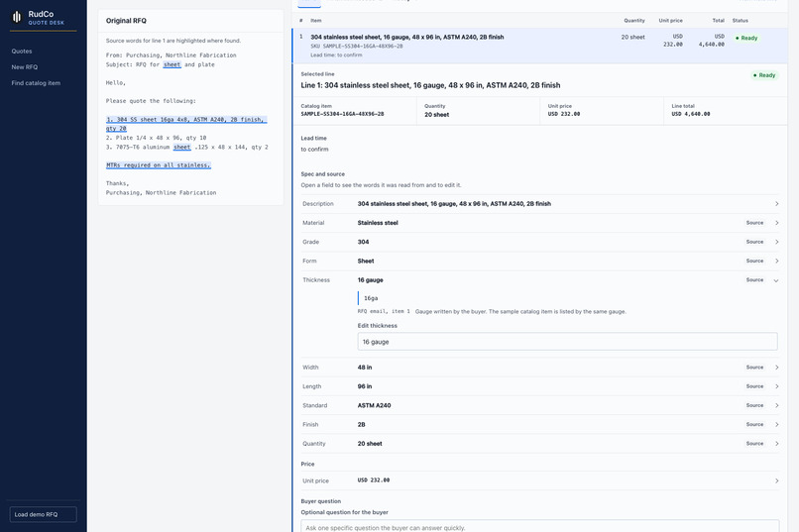
Task: Click the Status column header
Action: pos(741,21)
